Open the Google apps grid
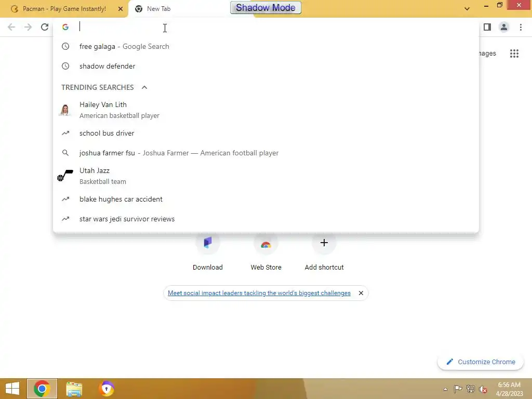 point(514,54)
